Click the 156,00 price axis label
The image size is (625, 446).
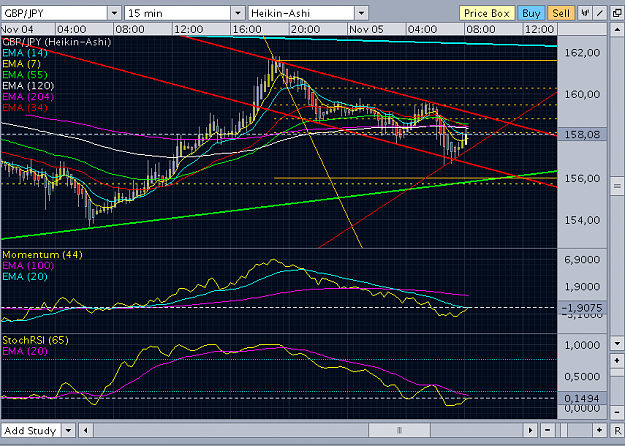(582, 178)
